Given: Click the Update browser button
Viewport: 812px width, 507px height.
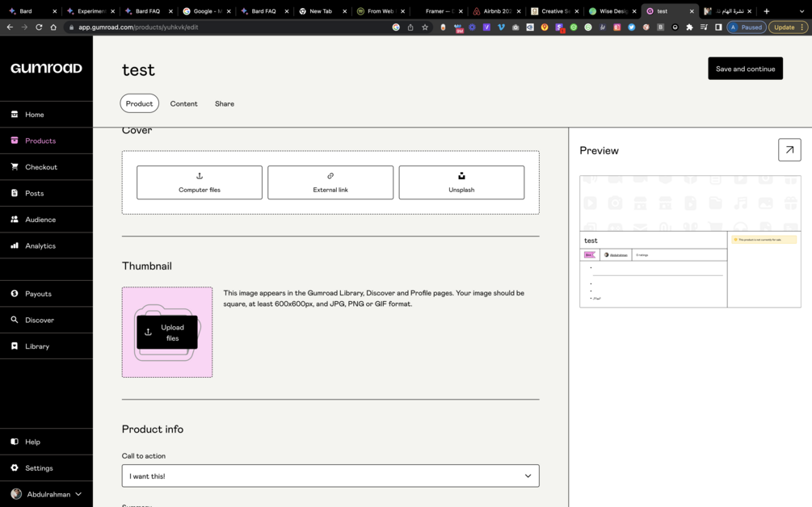Looking at the screenshot, I should click(789, 27).
